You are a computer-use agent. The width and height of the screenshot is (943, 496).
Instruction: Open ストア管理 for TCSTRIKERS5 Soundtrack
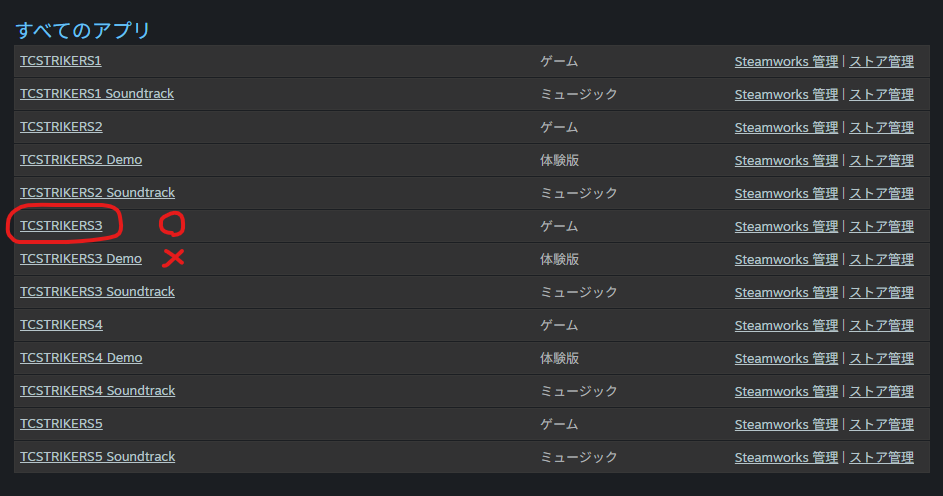pyautogui.click(x=881, y=458)
